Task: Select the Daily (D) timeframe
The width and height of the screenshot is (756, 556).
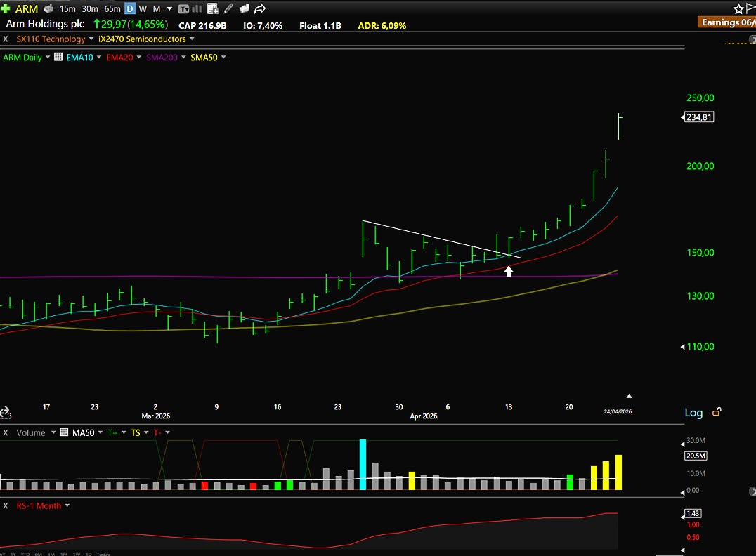Action: [x=130, y=8]
